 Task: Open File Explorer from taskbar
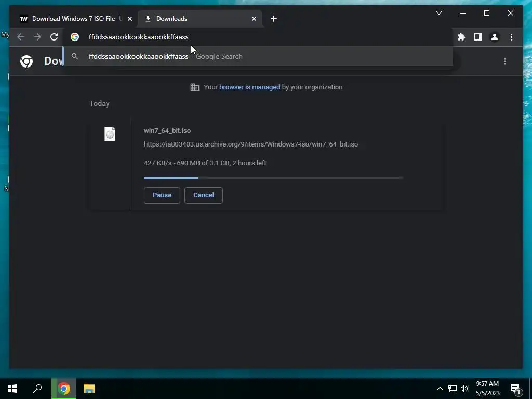coord(89,389)
